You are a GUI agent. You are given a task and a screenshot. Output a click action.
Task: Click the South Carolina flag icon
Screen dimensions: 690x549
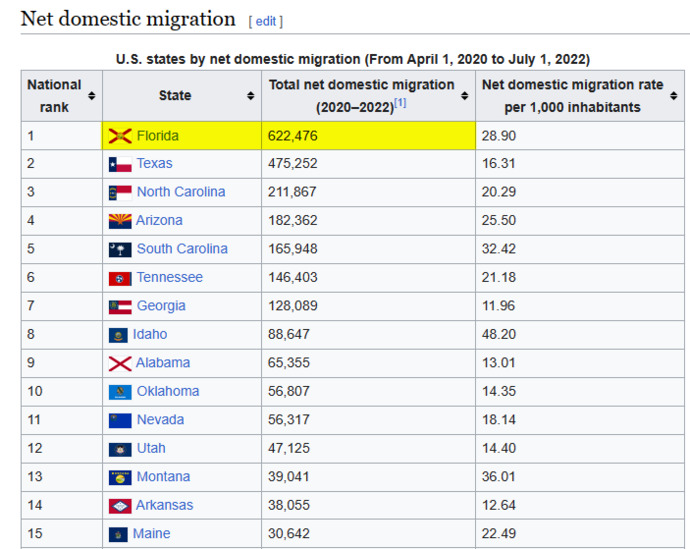tap(120, 249)
